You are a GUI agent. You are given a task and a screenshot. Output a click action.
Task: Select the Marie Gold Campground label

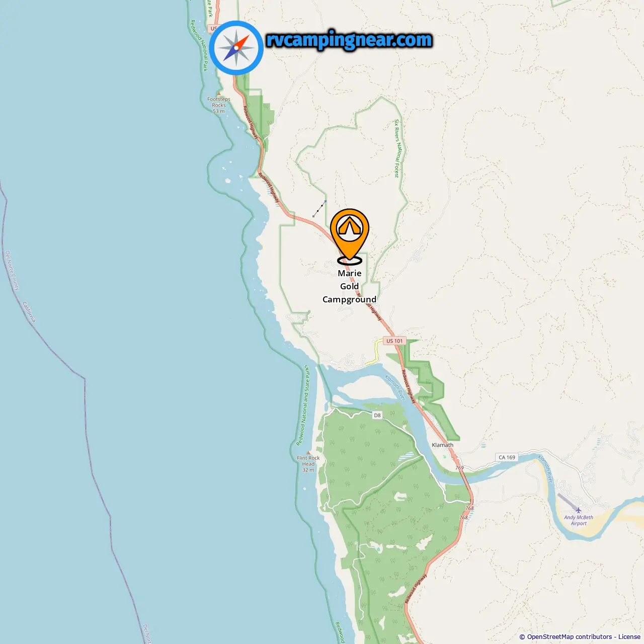pyautogui.click(x=350, y=286)
